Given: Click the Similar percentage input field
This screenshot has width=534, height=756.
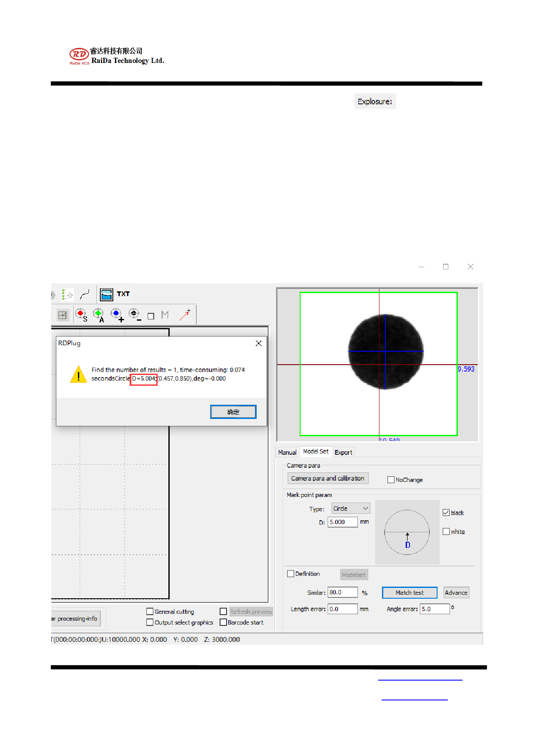Looking at the screenshot, I should click(x=342, y=593).
